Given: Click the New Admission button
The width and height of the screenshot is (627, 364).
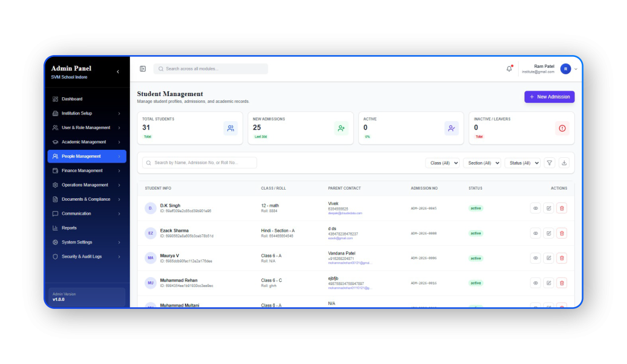Looking at the screenshot, I should pos(549,97).
